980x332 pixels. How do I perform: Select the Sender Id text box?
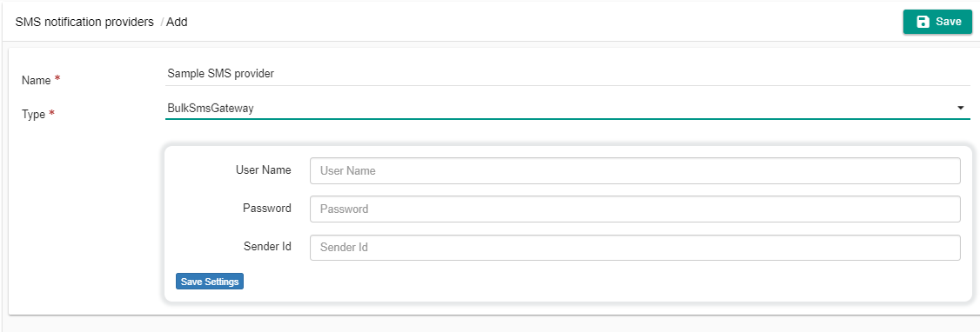tap(635, 247)
